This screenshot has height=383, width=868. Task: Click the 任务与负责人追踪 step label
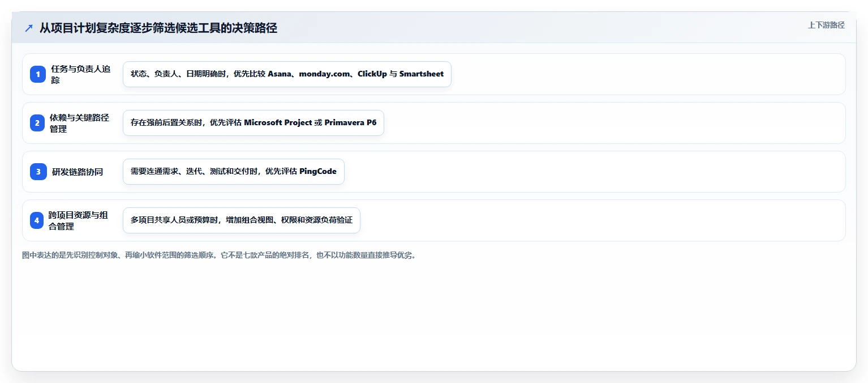(x=81, y=74)
